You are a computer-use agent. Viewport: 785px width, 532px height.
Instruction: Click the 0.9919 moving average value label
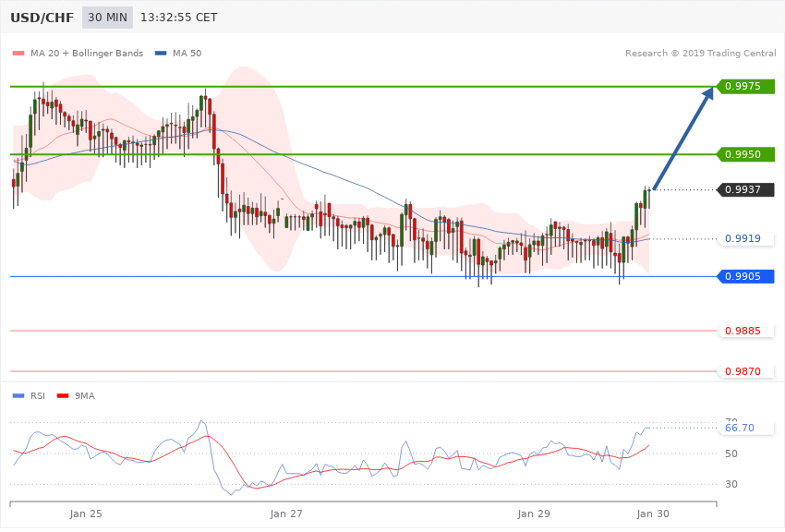click(746, 238)
